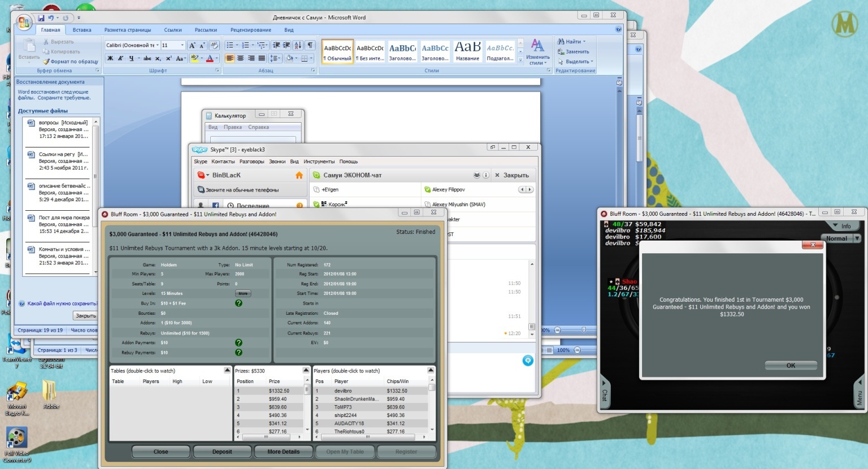
Task: Open the Skype Контакты menu
Action: (223, 162)
